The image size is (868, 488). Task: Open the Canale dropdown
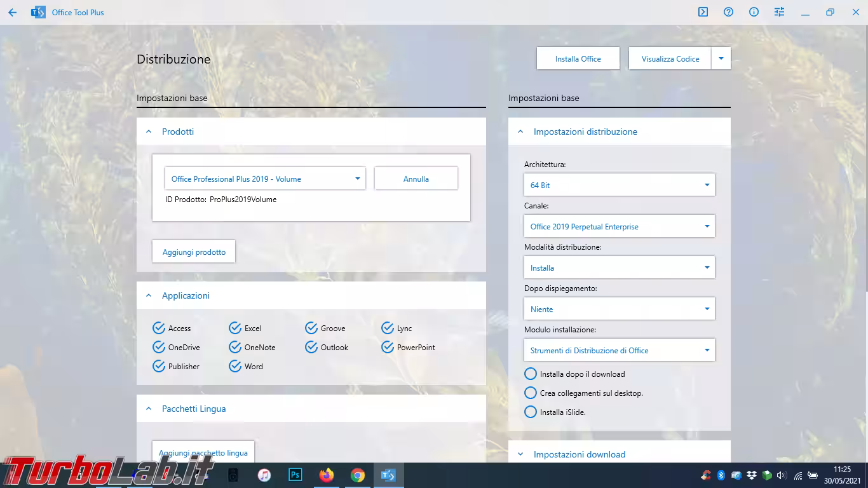619,226
